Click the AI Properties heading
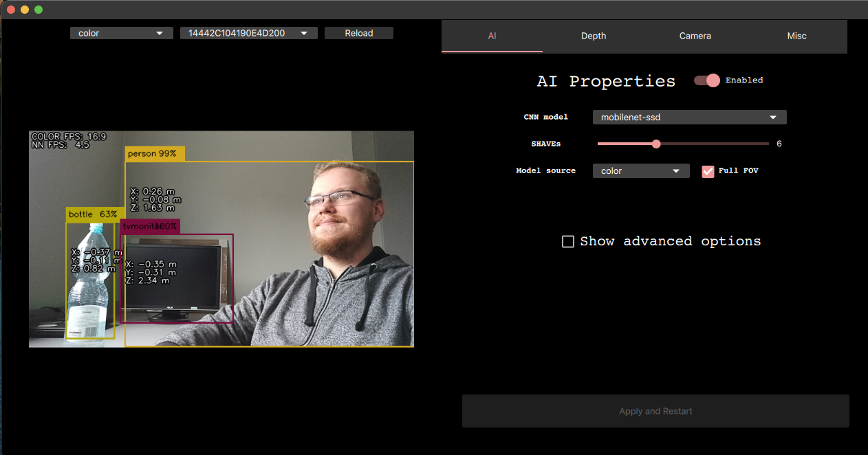The image size is (868, 455). coord(606,81)
